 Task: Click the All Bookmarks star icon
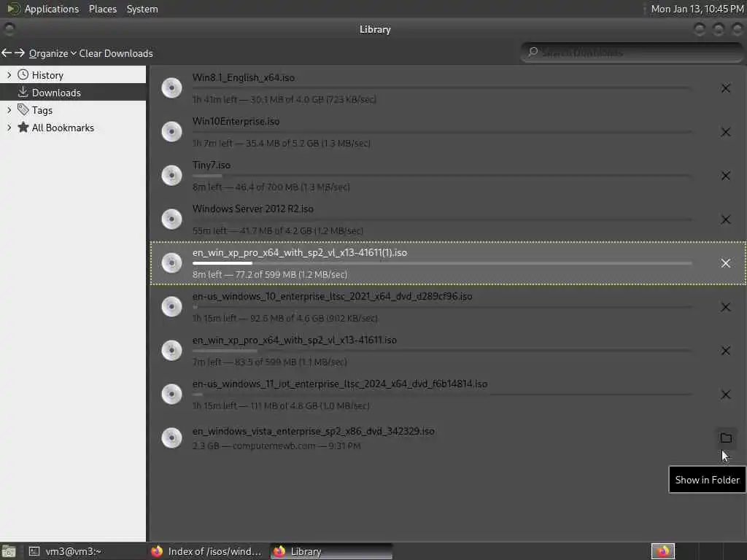23,127
